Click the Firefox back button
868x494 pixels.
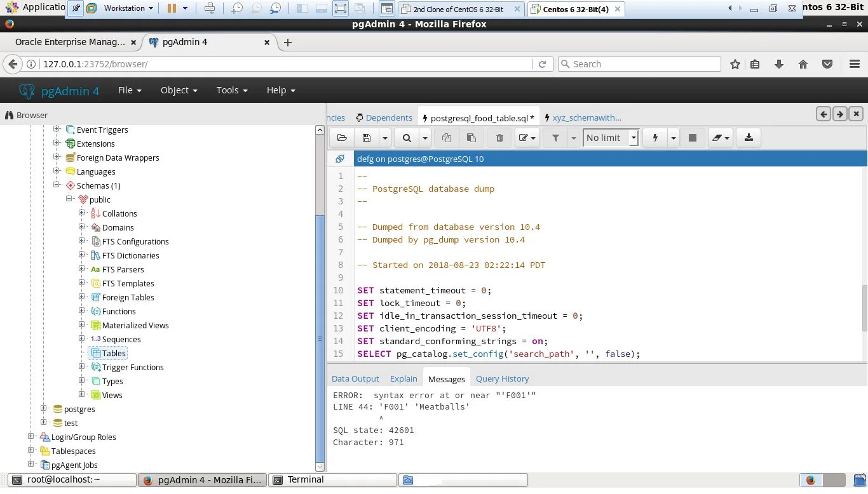coord(12,64)
